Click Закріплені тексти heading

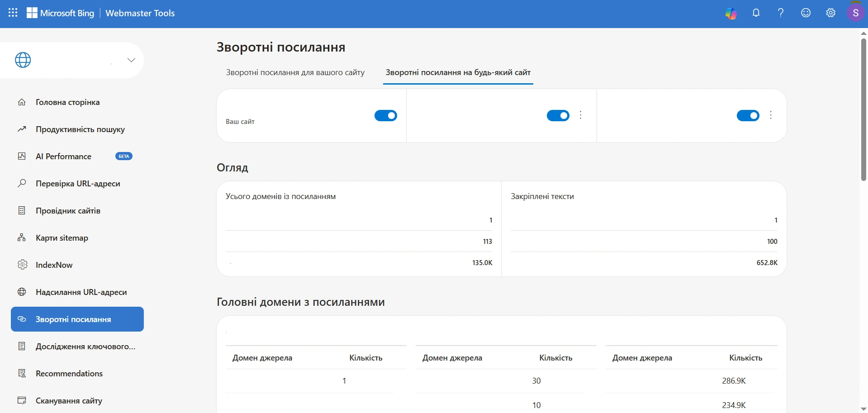click(542, 196)
